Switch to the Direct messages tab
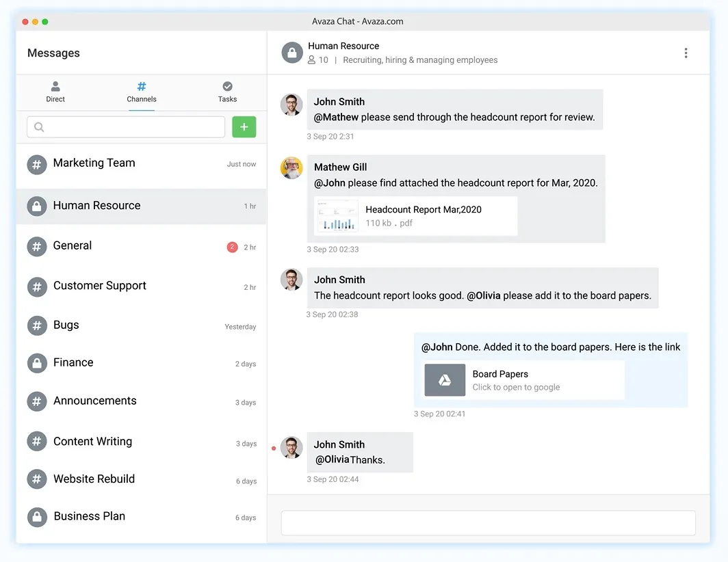Viewport: 728px width, 562px height. (x=55, y=92)
